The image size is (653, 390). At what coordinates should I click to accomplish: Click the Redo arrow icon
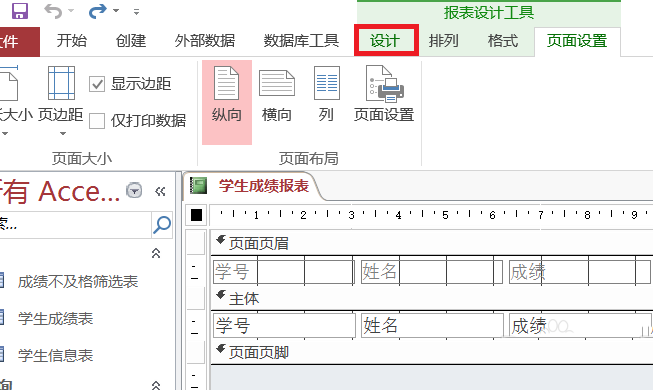click(x=97, y=11)
